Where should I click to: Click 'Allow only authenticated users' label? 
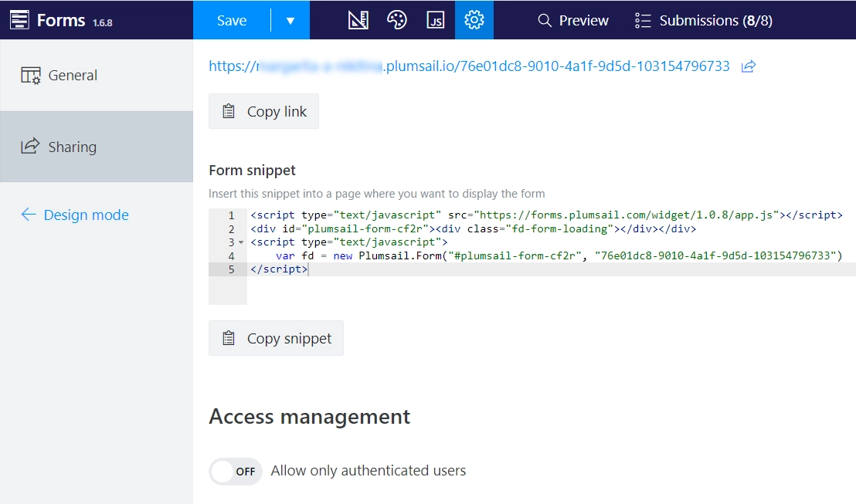(369, 471)
